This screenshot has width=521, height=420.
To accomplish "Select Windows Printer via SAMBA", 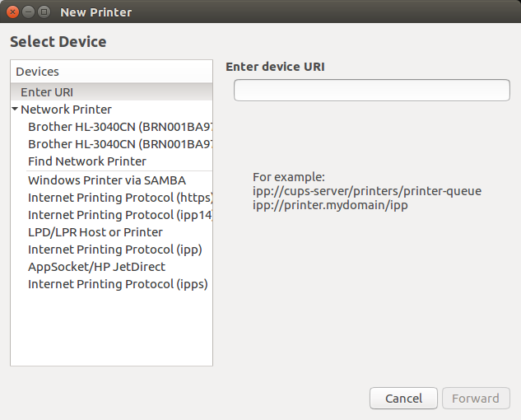I will [107, 180].
